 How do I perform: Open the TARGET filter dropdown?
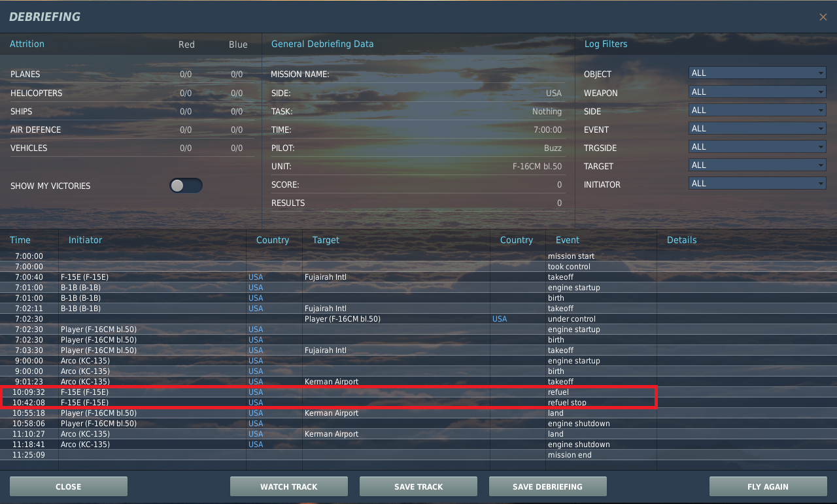[757, 165]
